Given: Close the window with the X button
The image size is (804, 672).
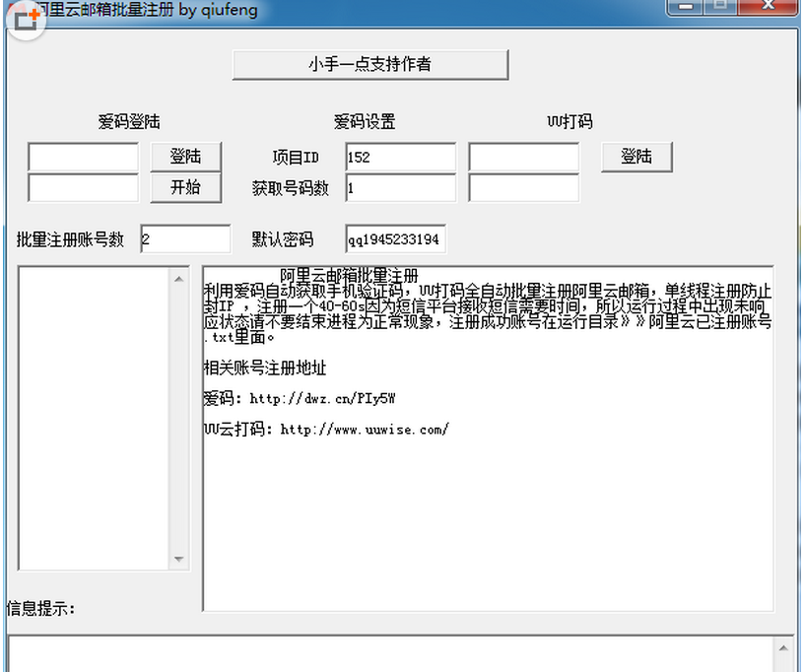Looking at the screenshot, I should coord(768,7).
